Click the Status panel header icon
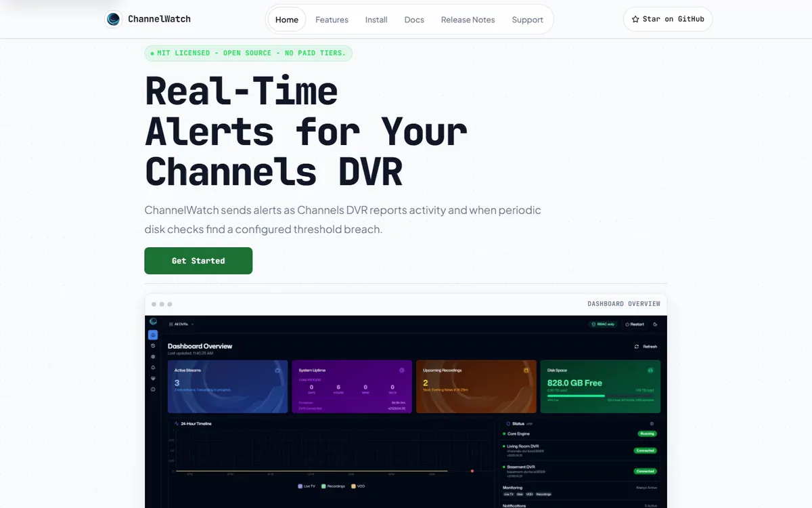Viewport: 812px width, 508px height. [x=508, y=423]
